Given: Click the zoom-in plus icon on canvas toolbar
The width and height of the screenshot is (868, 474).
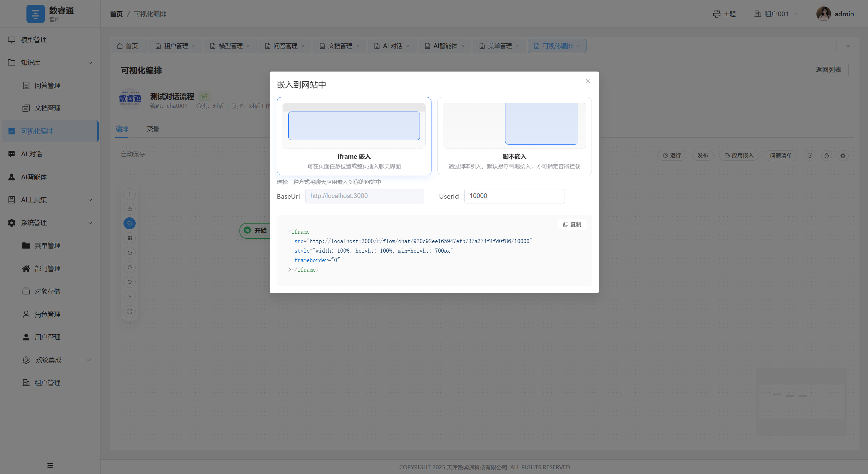Looking at the screenshot, I should coord(130,194).
